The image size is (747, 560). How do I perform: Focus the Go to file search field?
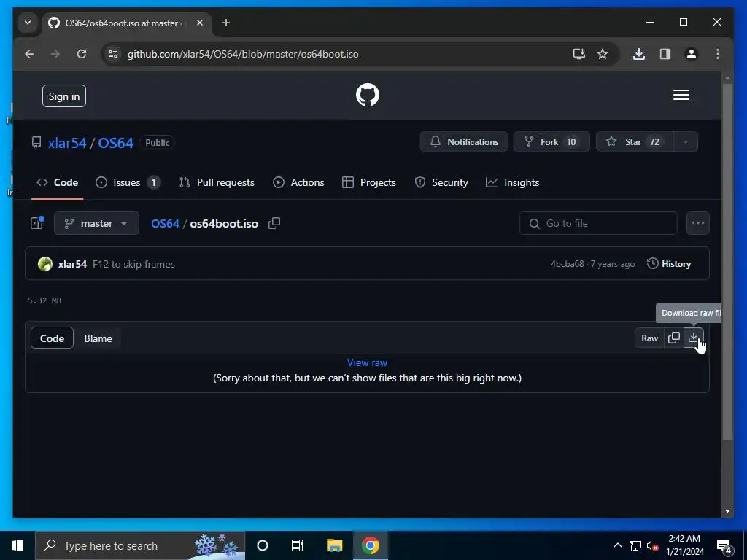click(598, 223)
